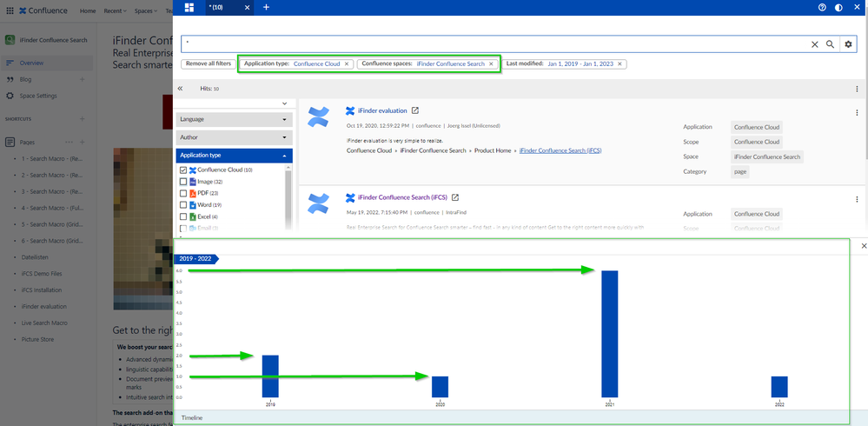The image size is (868, 426).
Task: Open the Live Search Macro page
Action: coord(44,323)
